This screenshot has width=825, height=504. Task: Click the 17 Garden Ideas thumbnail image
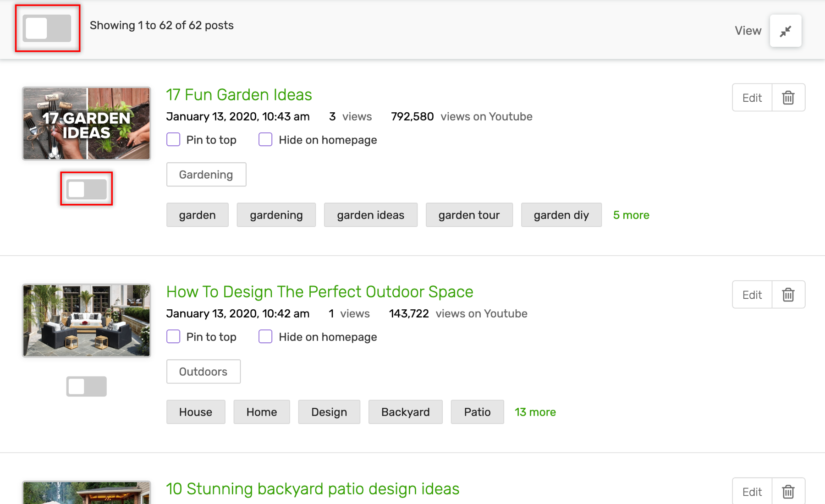(87, 124)
